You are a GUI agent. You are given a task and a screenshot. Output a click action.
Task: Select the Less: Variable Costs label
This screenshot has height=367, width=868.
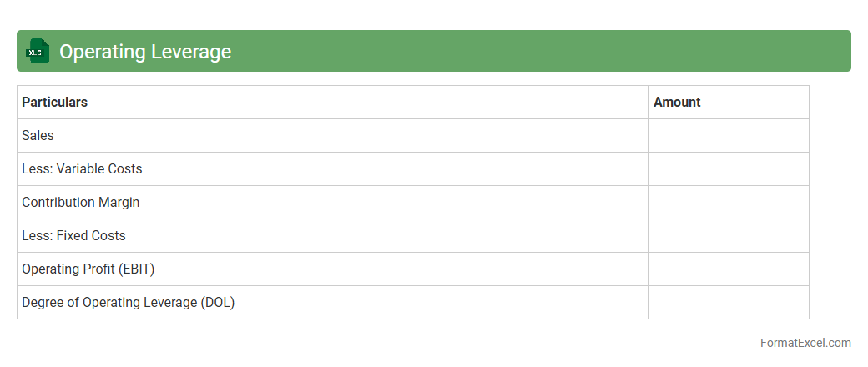[x=82, y=169]
